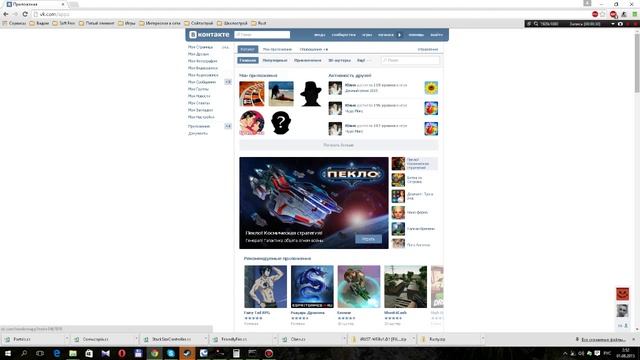Click the Show more bar under My applications
The image size is (640, 360).
[338, 145]
